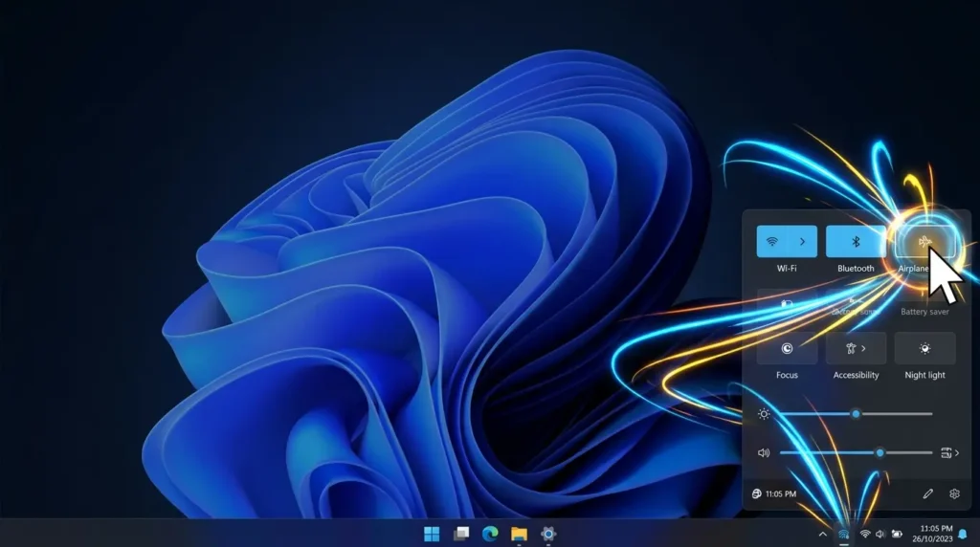Viewport: 980px width, 547px height.
Task: Open notifications bell icon
Action: point(963,534)
